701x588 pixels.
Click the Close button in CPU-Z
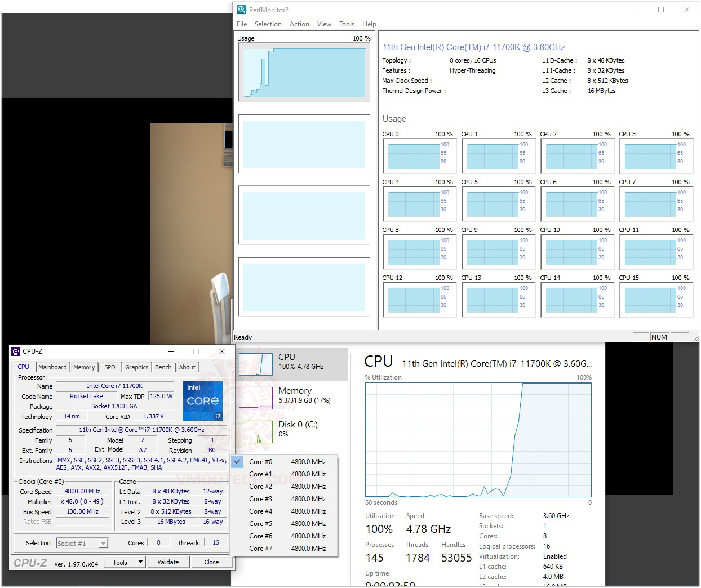[211, 562]
